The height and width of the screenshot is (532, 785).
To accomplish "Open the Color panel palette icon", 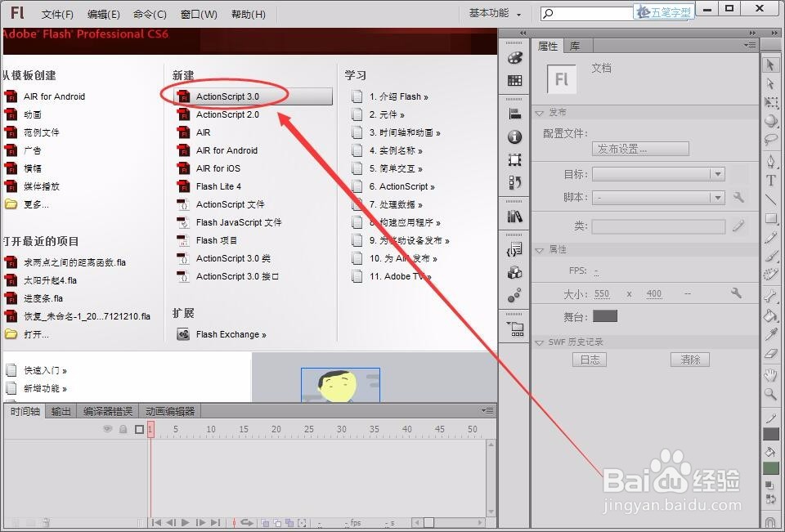I will [x=514, y=58].
